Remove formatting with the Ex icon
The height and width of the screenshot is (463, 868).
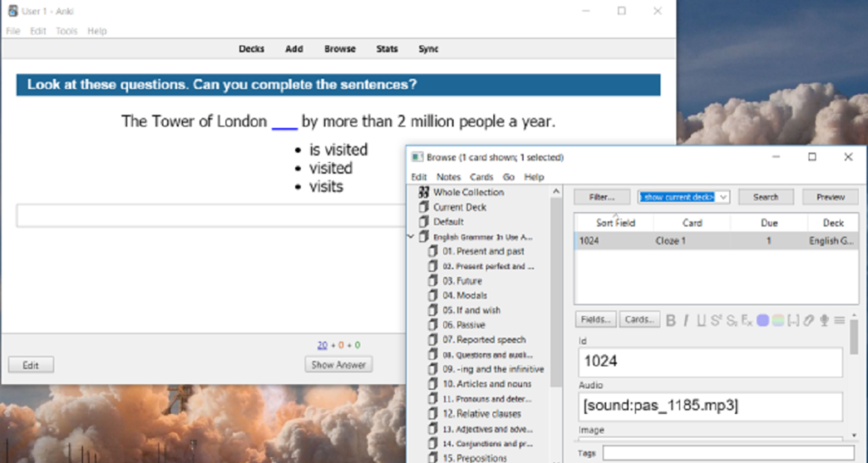(x=747, y=321)
